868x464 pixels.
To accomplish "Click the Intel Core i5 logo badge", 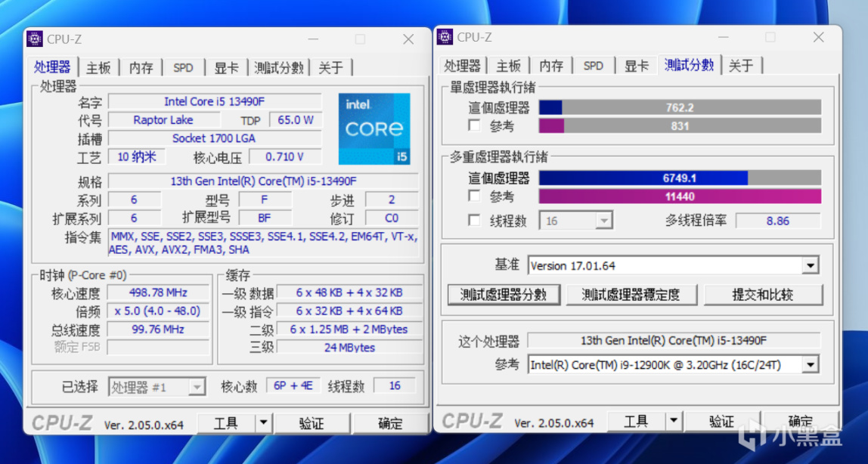I will pyautogui.click(x=374, y=129).
